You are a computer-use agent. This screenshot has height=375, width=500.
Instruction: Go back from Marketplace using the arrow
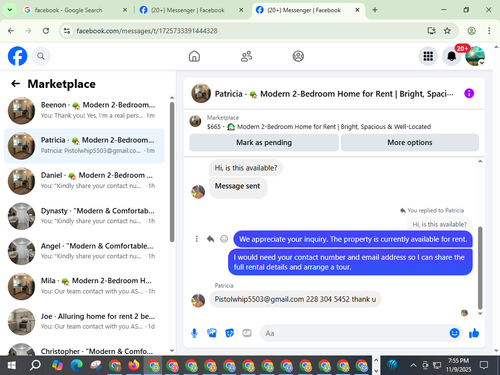[x=15, y=83]
